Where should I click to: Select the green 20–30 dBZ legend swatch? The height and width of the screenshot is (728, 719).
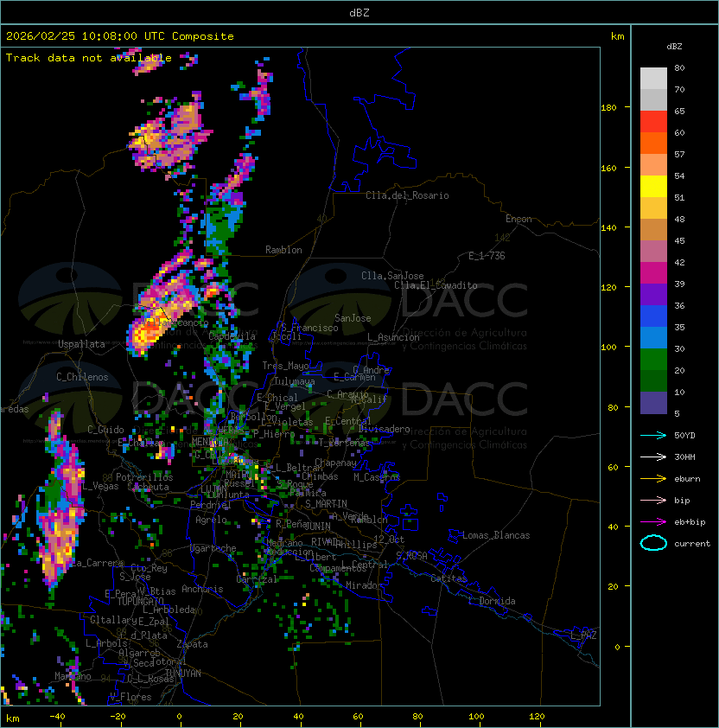pyautogui.click(x=653, y=360)
